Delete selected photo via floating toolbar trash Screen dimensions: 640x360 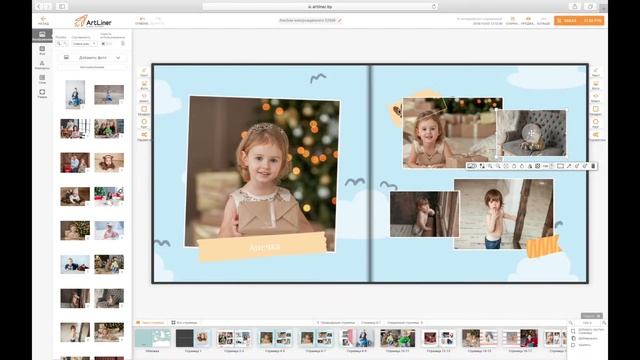pos(593,166)
